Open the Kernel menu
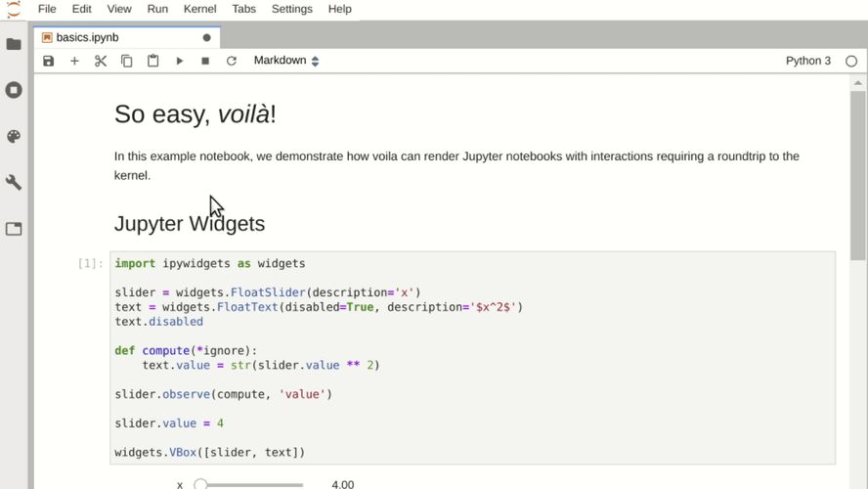Image resolution: width=868 pixels, height=489 pixels. [199, 9]
